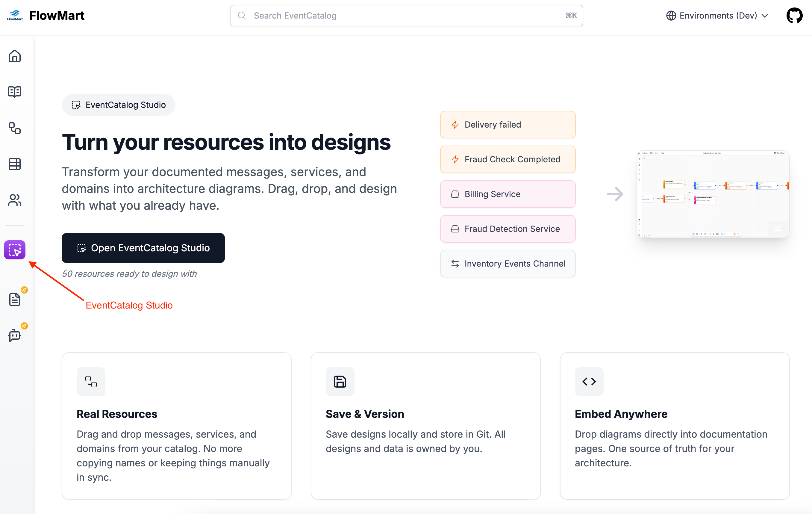Select the purple EventCatalog Studio icon
This screenshot has width=812, height=514.
pyautogui.click(x=14, y=250)
